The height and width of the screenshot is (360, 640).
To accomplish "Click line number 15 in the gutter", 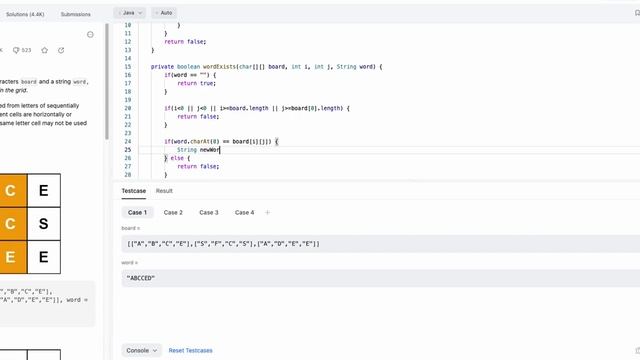I will point(128,67).
